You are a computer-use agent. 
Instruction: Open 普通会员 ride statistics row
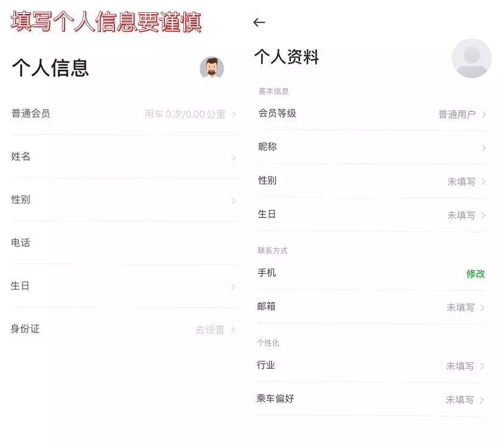click(x=124, y=114)
